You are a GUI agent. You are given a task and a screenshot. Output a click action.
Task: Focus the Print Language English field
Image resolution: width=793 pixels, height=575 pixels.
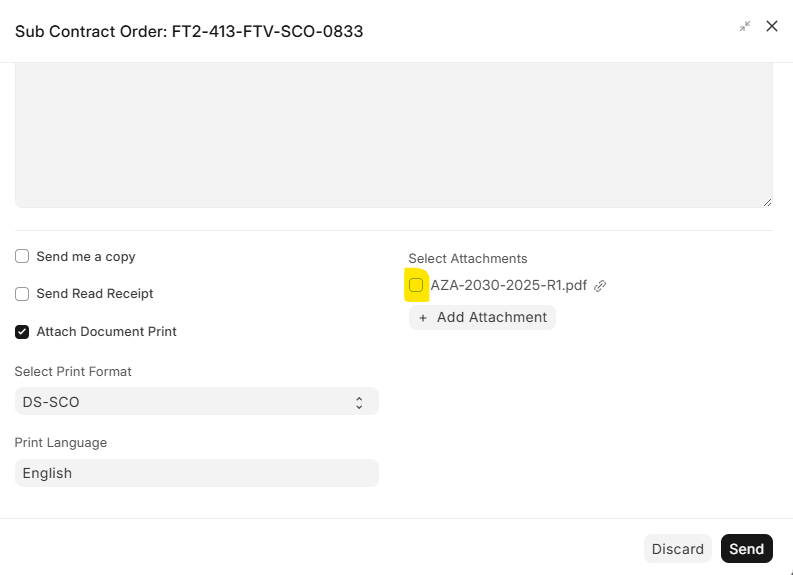click(x=197, y=473)
